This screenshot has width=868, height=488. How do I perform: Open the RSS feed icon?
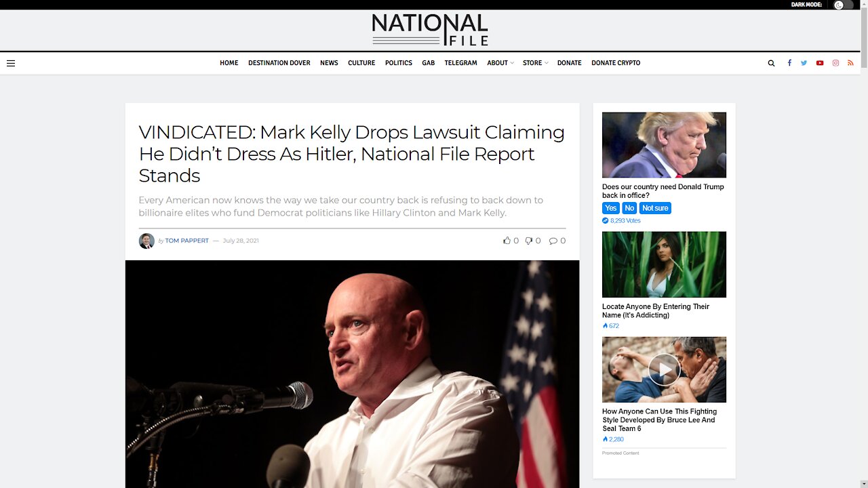pyautogui.click(x=850, y=63)
